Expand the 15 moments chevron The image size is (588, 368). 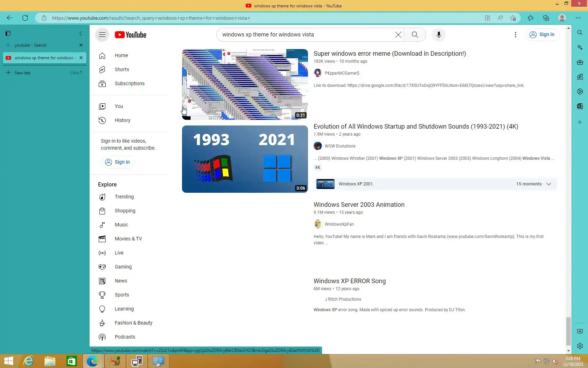(549, 184)
